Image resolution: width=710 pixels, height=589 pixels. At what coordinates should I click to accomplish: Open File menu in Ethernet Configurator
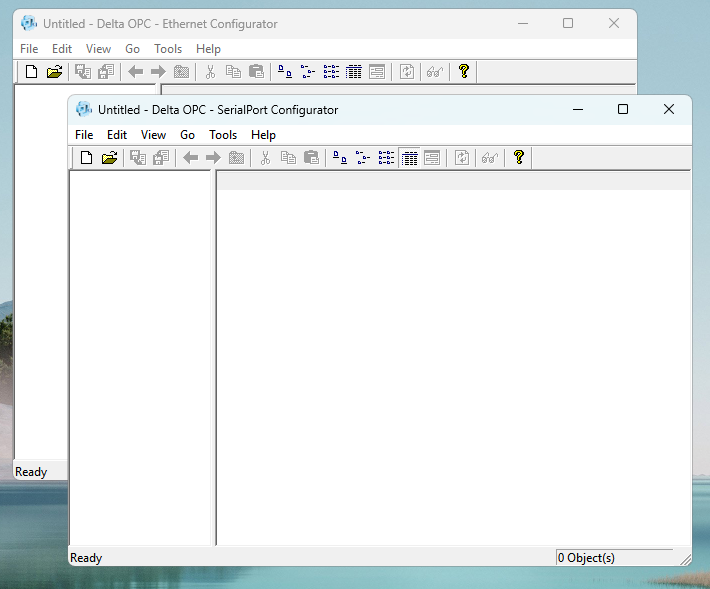point(29,49)
